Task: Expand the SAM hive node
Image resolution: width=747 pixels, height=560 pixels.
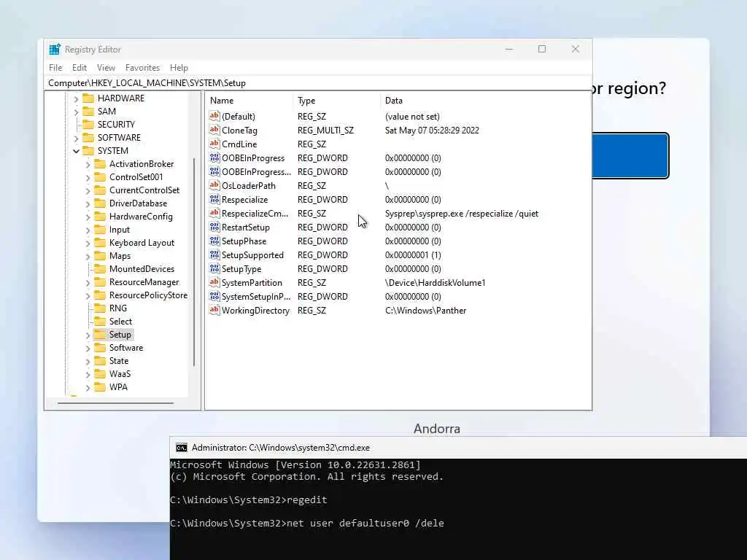Action: coord(76,112)
